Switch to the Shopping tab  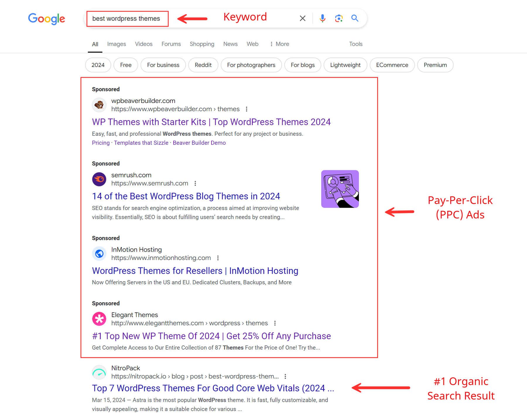pos(202,44)
